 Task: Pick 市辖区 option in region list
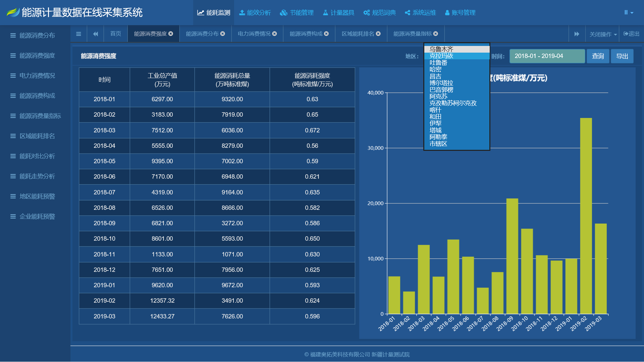coord(438,144)
